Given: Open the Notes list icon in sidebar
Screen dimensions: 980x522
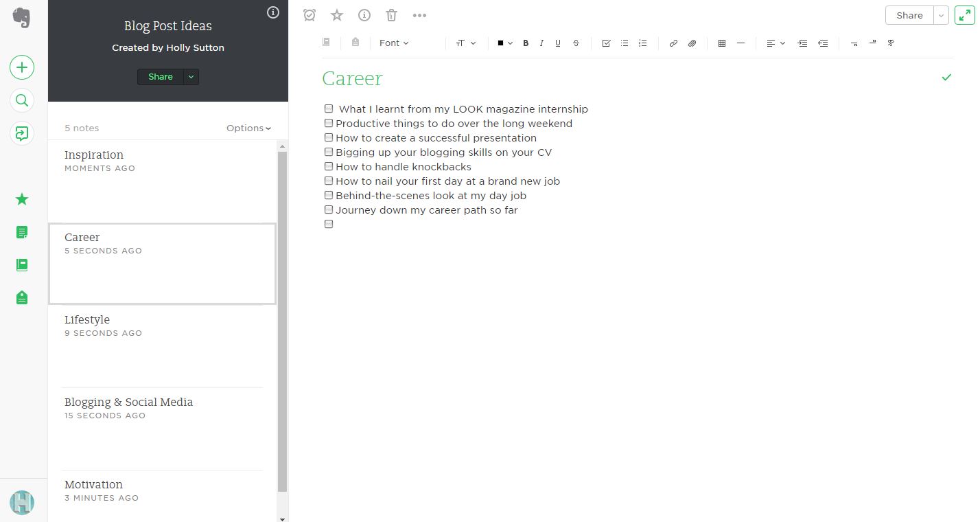Looking at the screenshot, I should click(22, 232).
